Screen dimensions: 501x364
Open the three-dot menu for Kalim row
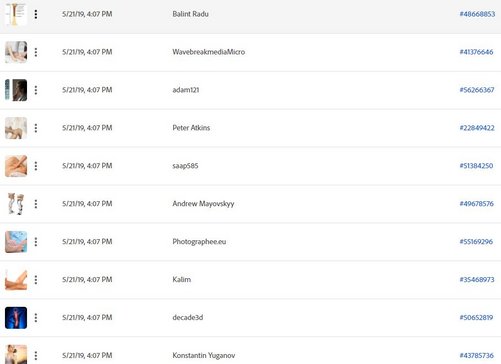[36, 280]
